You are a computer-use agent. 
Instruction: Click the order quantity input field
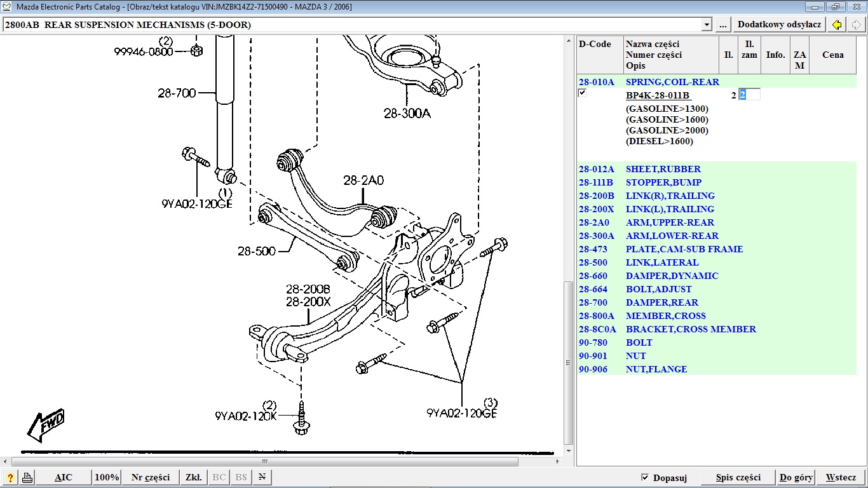point(749,95)
